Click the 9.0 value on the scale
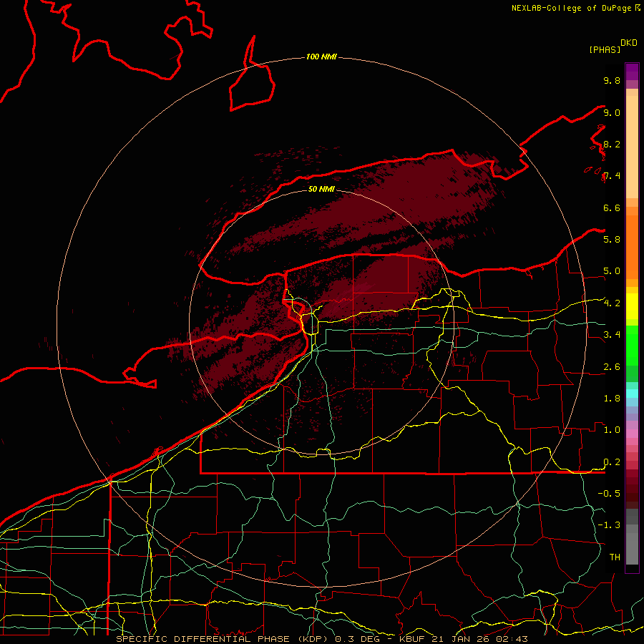644x644 pixels. 612,112
